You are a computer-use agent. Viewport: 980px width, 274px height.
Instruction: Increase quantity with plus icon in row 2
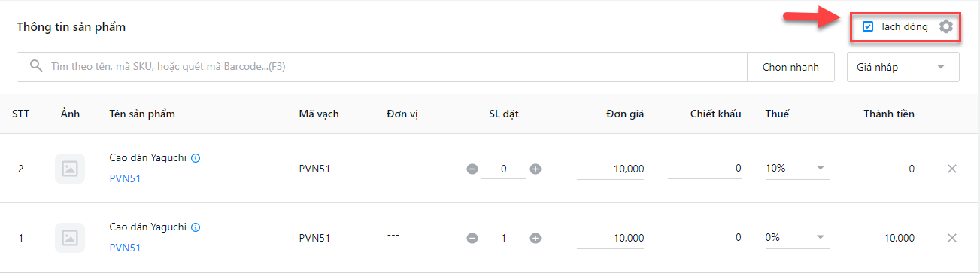coord(536,169)
